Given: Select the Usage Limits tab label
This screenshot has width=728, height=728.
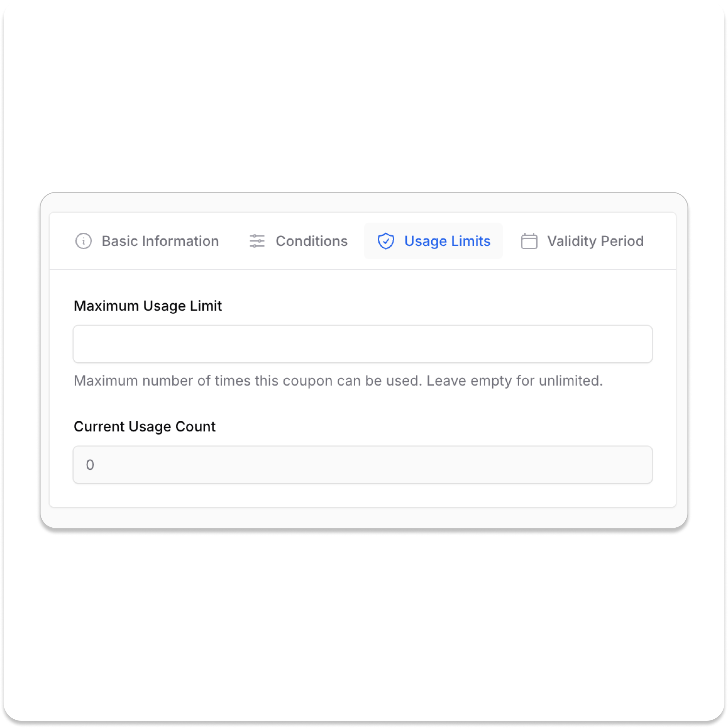Looking at the screenshot, I should 447,241.
